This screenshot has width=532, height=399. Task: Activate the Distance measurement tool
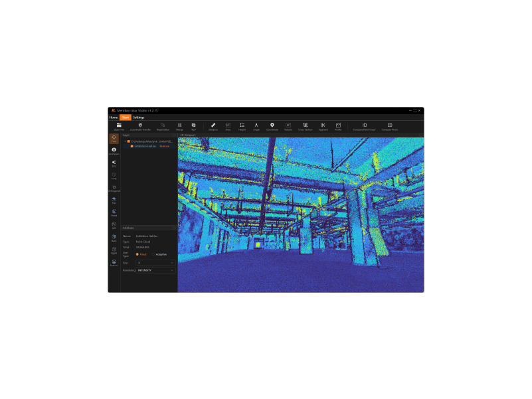tap(213, 127)
